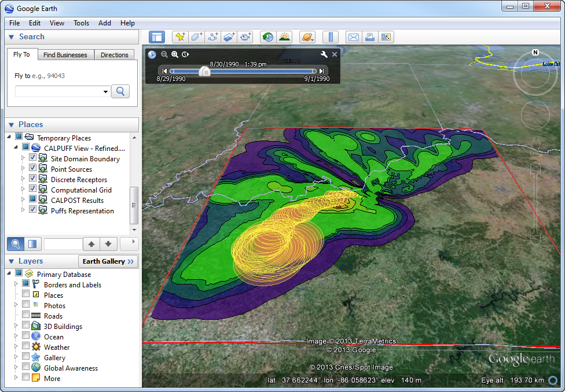Step time slider forward
Image resolution: width=565 pixels, height=392 pixels.
pyautogui.click(x=321, y=71)
